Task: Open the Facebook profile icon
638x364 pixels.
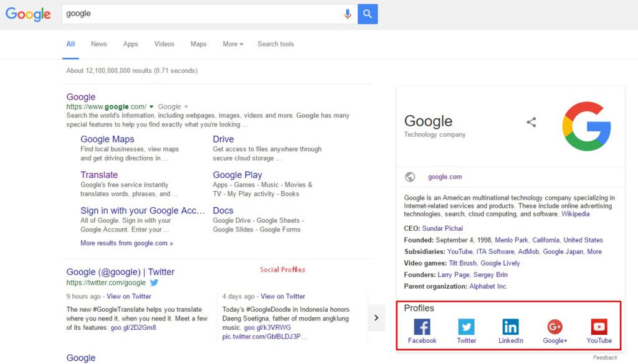Action: (422, 327)
